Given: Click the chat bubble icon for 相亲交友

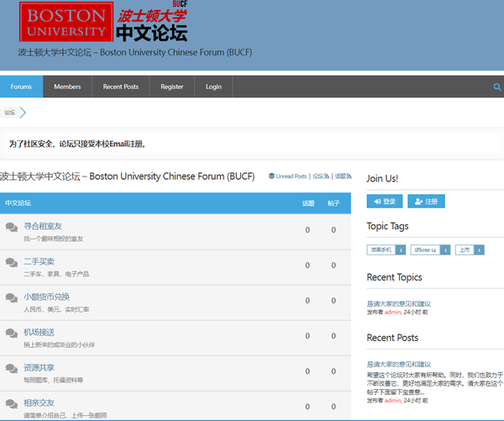Looking at the screenshot, I should [12, 404].
